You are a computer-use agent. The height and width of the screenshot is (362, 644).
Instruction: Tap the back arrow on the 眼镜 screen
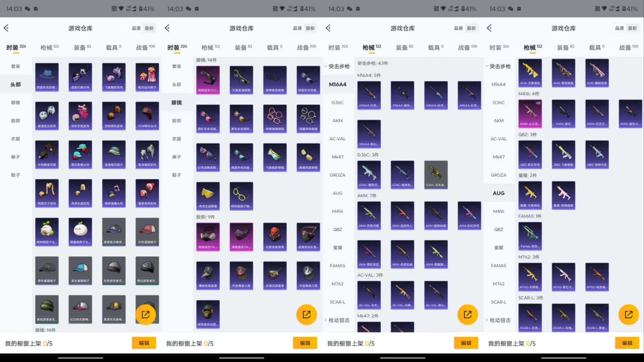point(167,28)
